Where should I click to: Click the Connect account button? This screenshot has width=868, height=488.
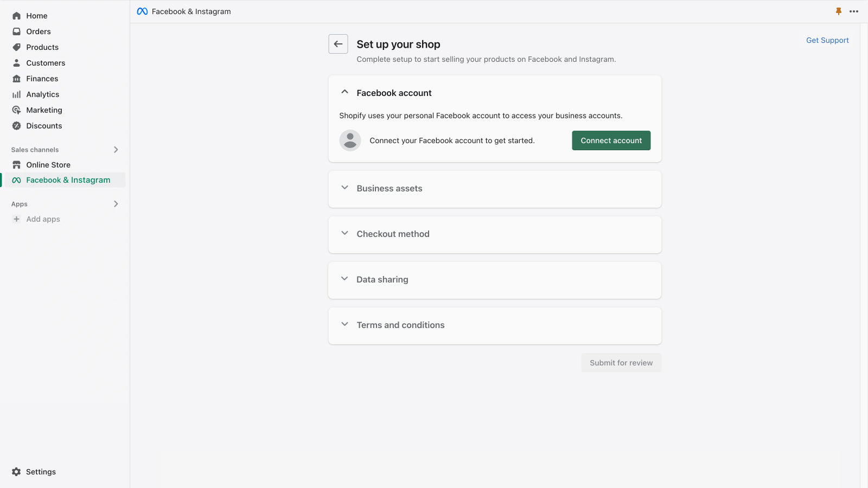pos(611,140)
